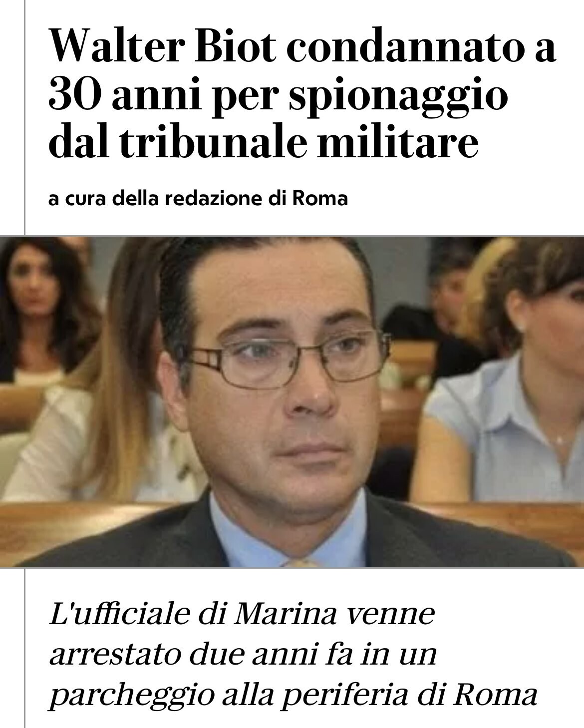Click the word "Roma" in the byline
This screenshot has height=728, width=584.
tap(319, 199)
